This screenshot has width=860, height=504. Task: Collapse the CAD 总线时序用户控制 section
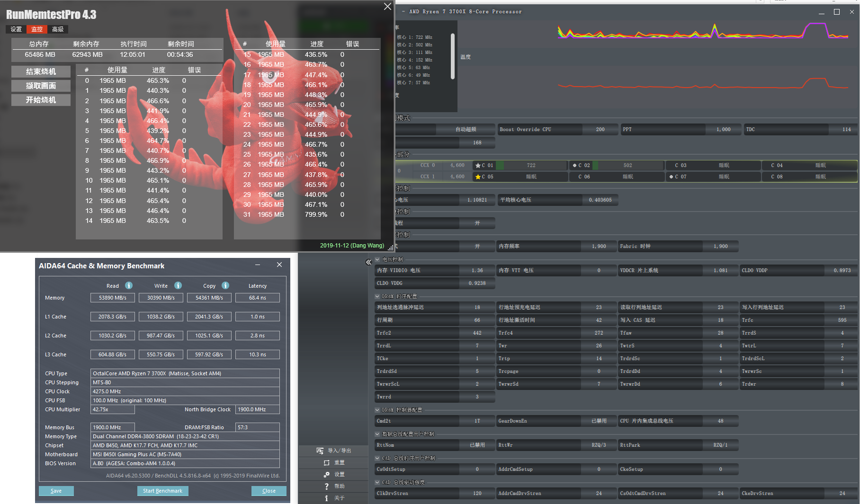[377, 458]
